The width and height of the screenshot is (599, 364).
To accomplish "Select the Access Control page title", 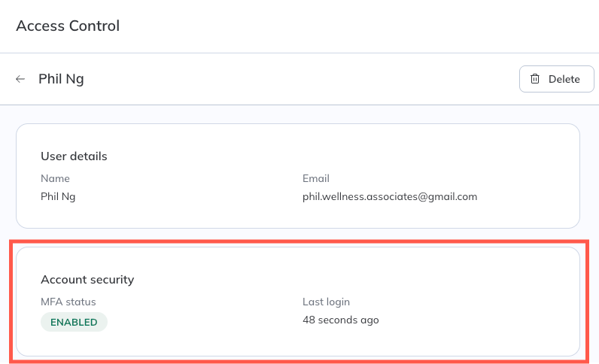I will tap(68, 26).
